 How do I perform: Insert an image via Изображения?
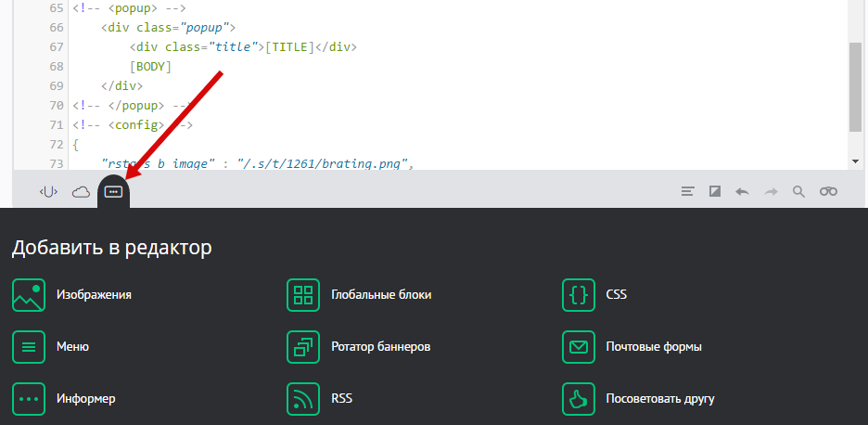pos(29,295)
